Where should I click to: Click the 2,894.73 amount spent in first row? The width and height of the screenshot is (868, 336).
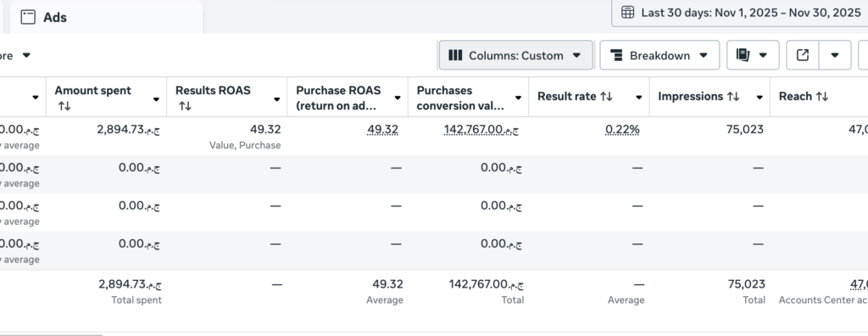click(129, 129)
